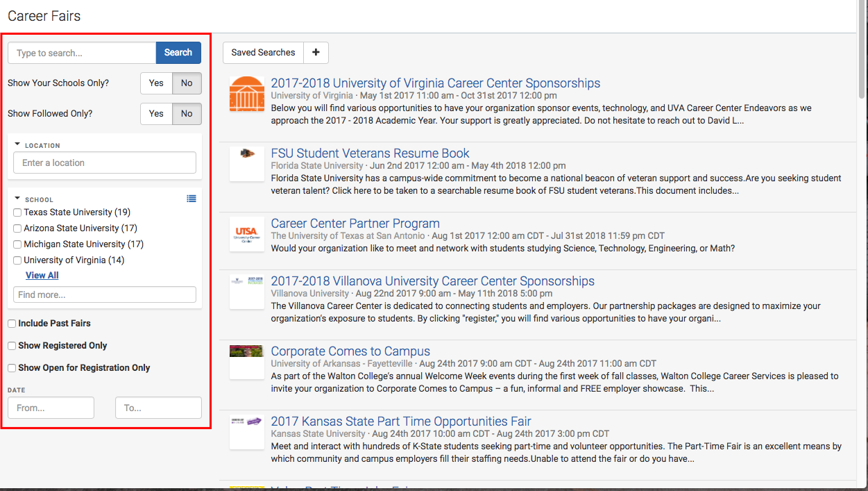
Task: Open the Corporate Comes to Campus listing
Action: [x=350, y=351]
